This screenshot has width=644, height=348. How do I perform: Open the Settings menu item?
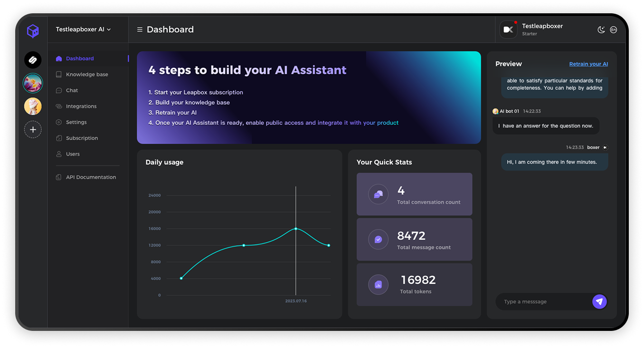tap(76, 122)
